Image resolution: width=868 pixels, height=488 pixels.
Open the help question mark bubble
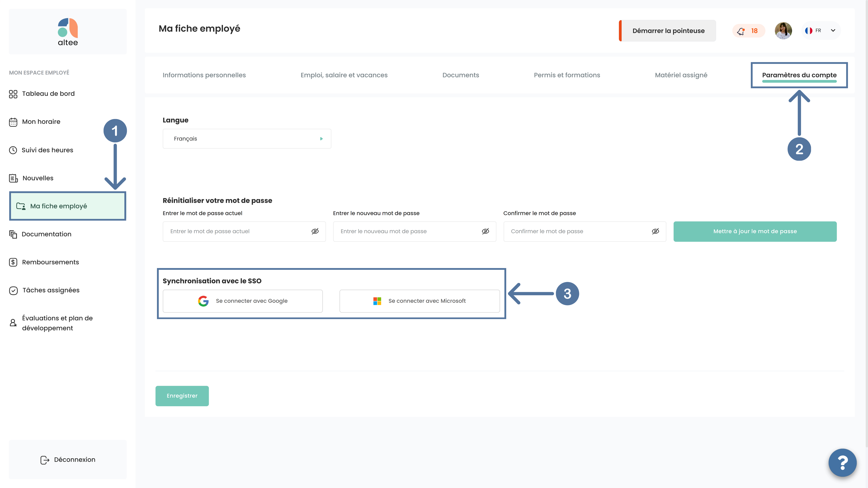point(842,463)
